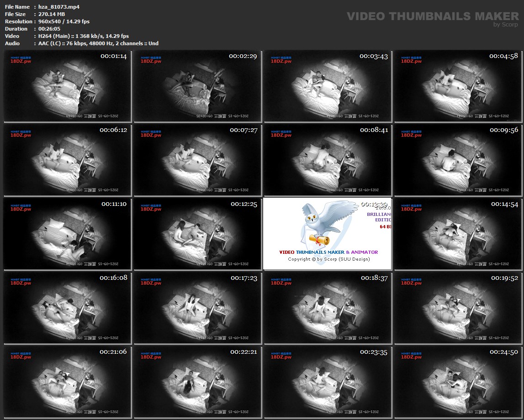Click the 00:22:21 timestamp label
Viewport: 524px width, 420px height.
[x=243, y=352]
